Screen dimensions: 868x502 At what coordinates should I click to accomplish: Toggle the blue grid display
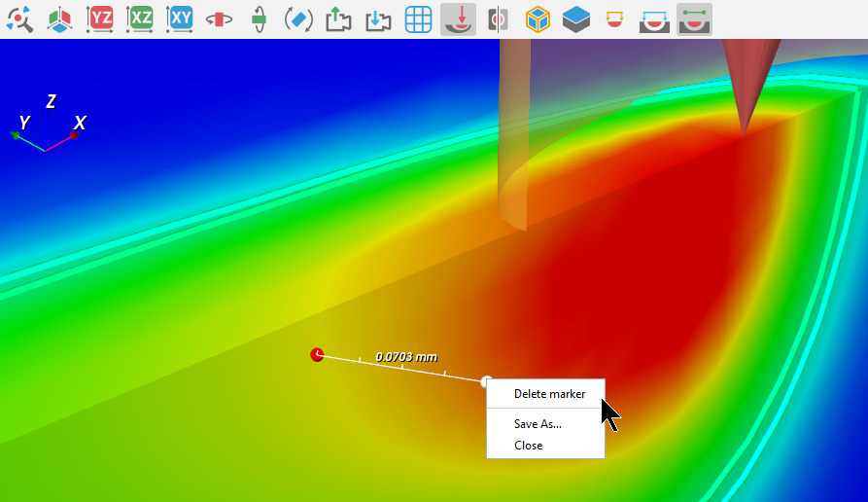[x=419, y=19]
